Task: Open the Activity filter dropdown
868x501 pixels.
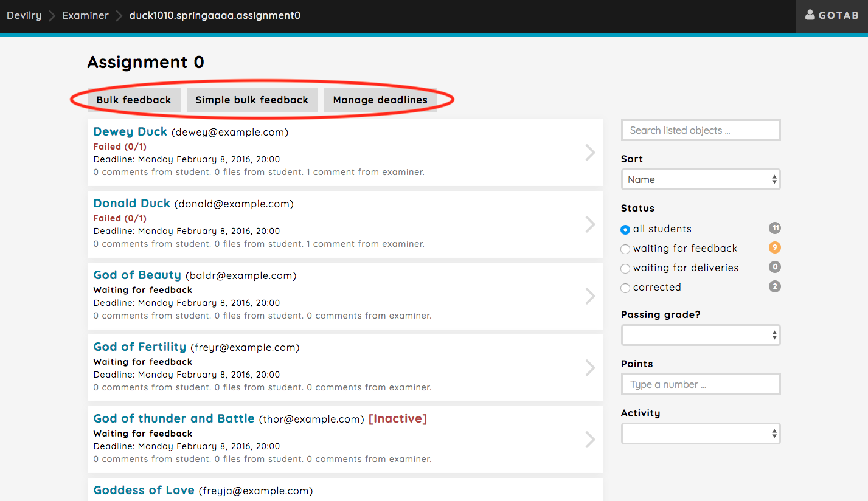Action: [x=701, y=434]
